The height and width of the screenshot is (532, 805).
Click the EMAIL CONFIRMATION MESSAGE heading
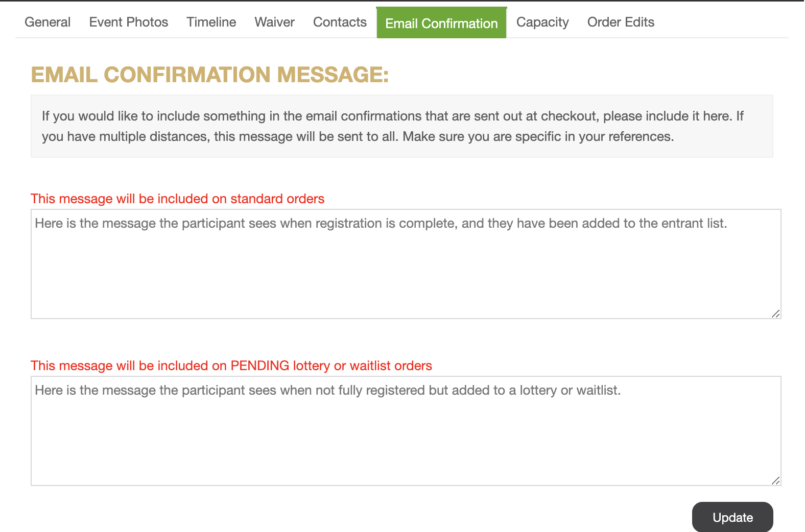pyautogui.click(x=210, y=75)
